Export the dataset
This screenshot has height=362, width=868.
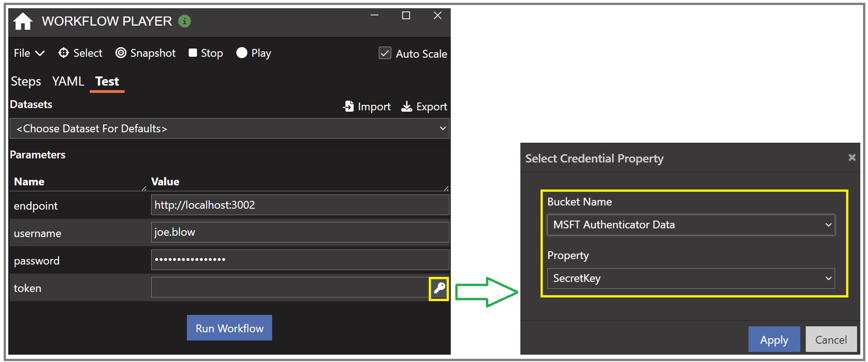point(424,107)
